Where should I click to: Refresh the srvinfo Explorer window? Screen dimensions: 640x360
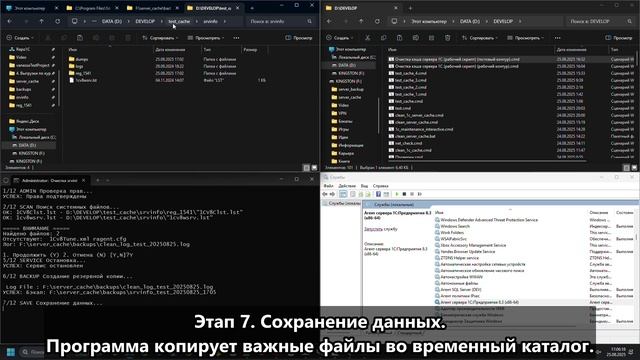point(58,21)
